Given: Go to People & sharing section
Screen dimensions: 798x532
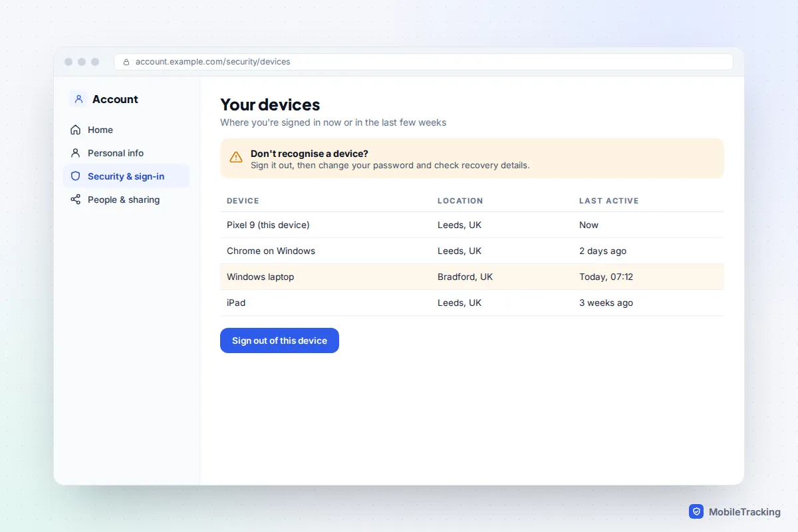Looking at the screenshot, I should [x=126, y=199].
